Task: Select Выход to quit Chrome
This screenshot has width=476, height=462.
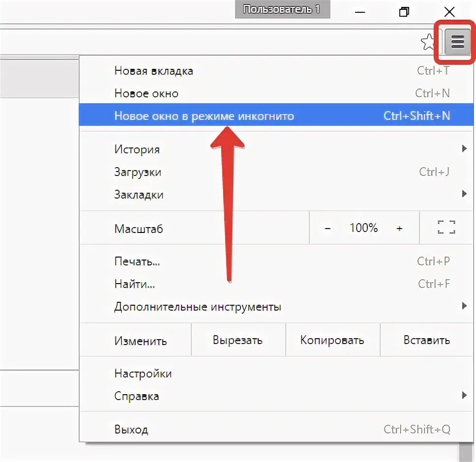Action: (x=276, y=429)
